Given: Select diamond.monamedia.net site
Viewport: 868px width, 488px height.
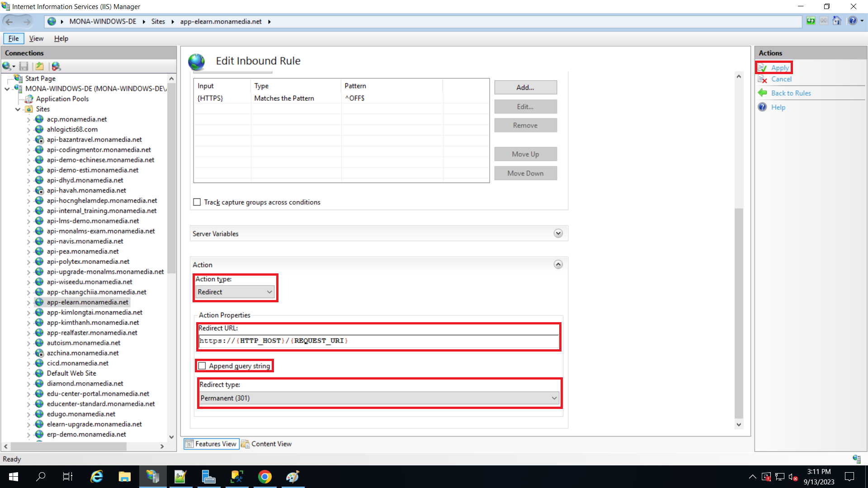Looking at the screenshot, I should [85, 384].
